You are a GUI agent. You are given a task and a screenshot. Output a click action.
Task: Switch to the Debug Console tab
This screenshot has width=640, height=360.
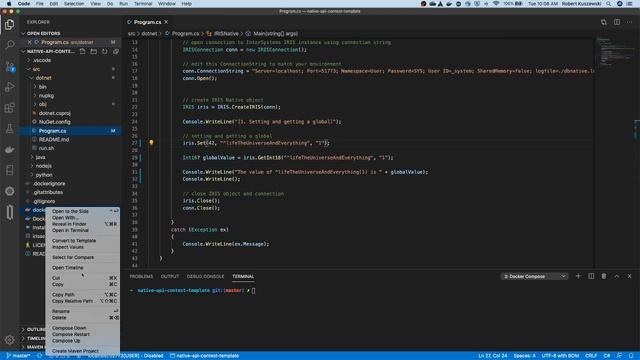point(205,276)
